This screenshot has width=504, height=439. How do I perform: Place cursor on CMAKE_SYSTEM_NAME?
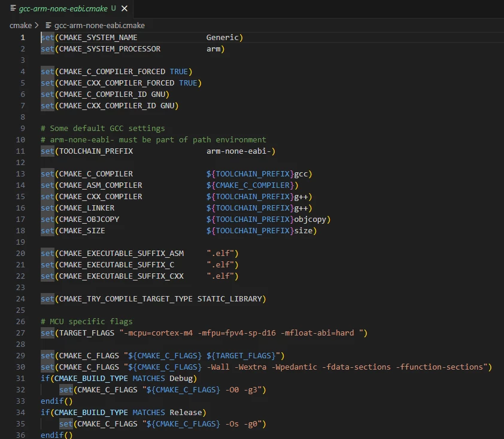pyautogui.click(x=98, y=38)
